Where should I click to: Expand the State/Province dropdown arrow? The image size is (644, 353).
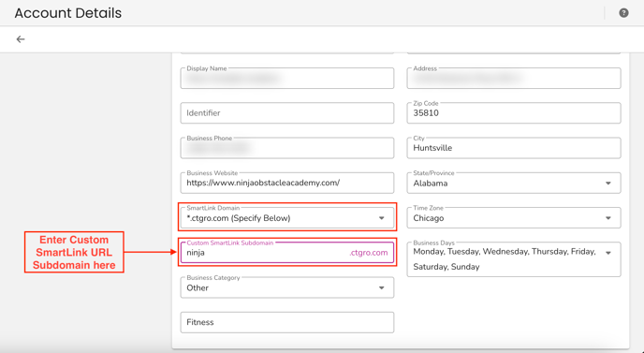[608, 184]
